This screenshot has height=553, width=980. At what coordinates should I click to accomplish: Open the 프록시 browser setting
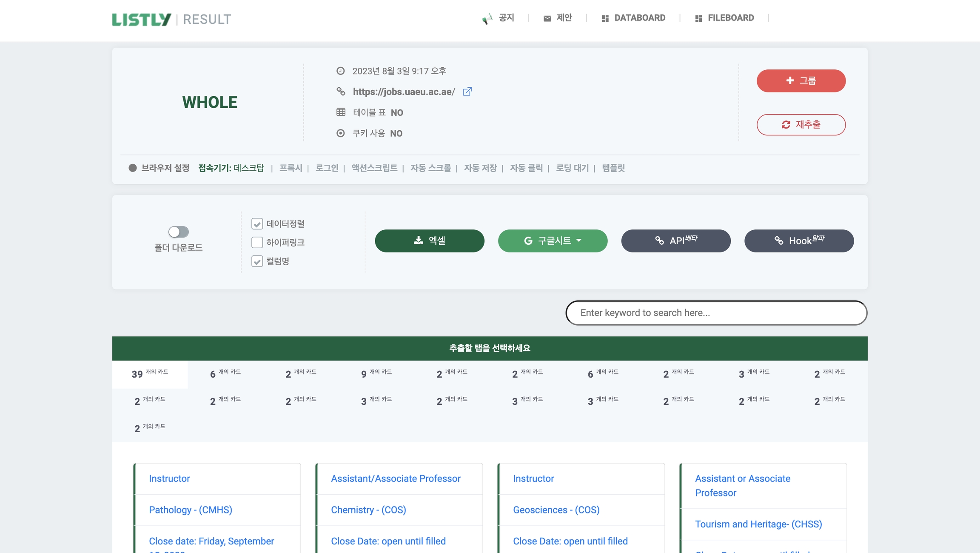291,168
